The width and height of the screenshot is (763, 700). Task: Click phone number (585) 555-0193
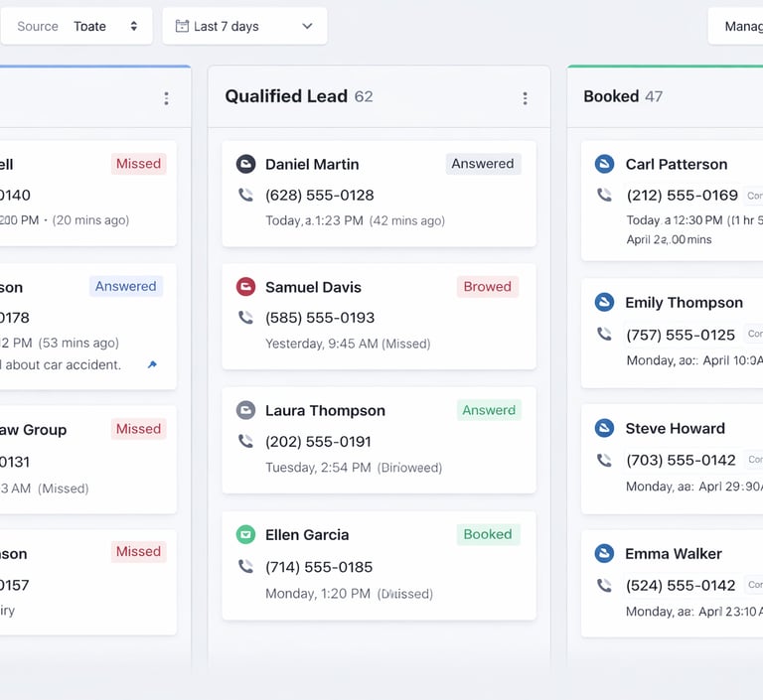320,318
